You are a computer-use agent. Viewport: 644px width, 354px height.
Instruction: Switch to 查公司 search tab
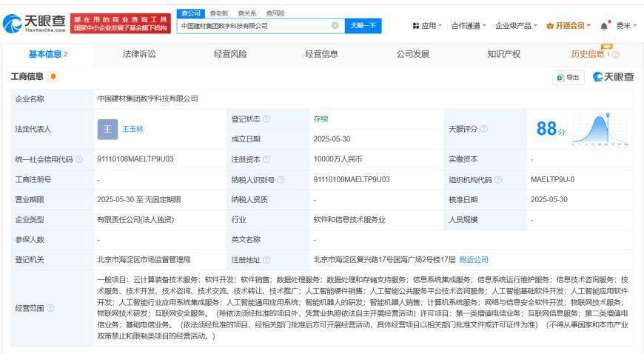190,13
